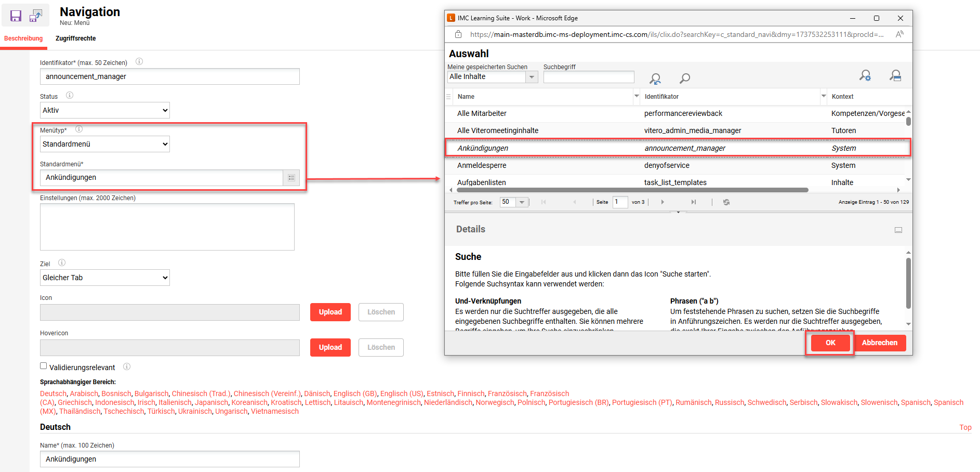Click info icon next to Identifikator
This screenshot has width=980, height=472.
[139, 62]
